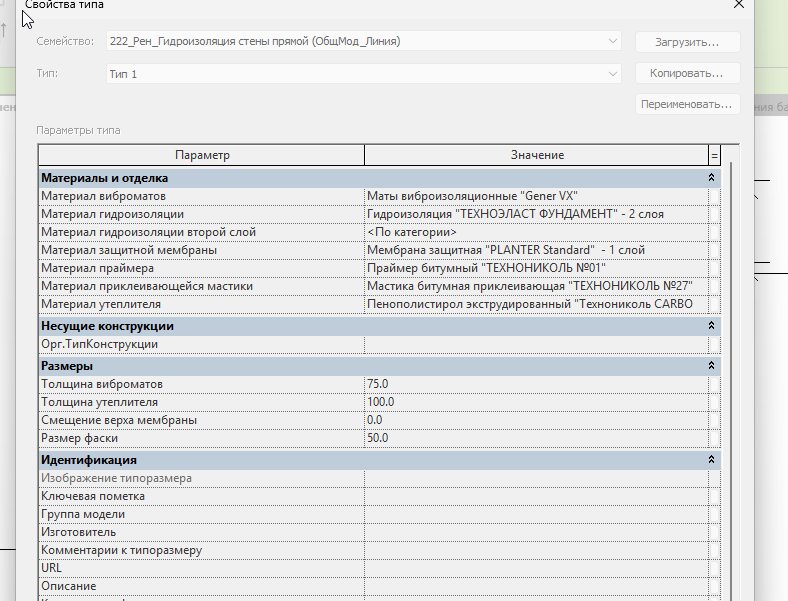The height and width of the screenshot is (601, 788).
Task: Edit Толщина виброматов value 75.0
Action: click(536, 384)
